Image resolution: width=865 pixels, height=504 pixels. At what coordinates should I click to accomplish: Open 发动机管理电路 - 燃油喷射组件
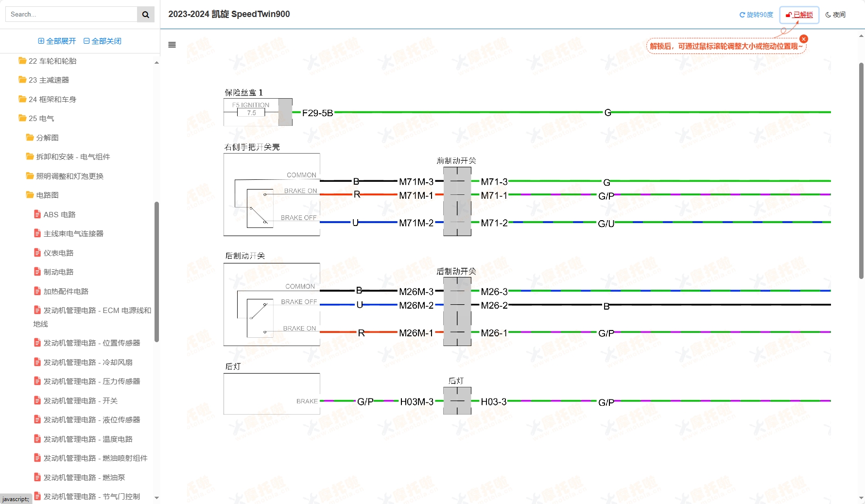click(x=96, y=458)
